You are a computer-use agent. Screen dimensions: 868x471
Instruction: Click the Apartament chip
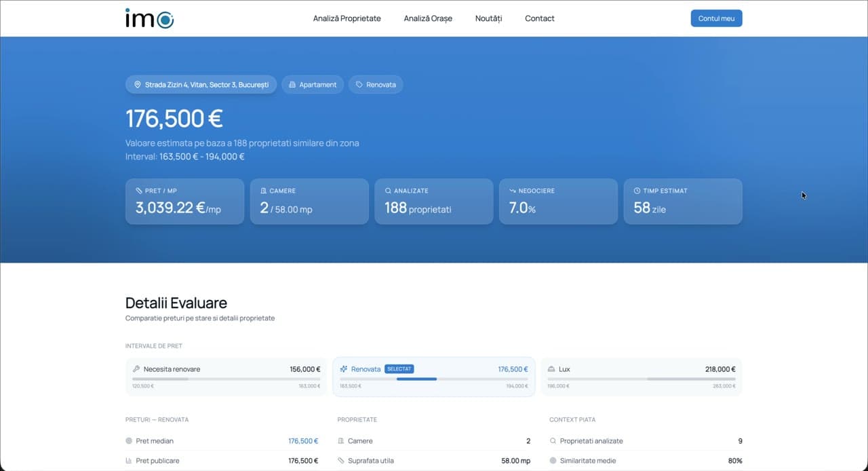tap(313, 85)
